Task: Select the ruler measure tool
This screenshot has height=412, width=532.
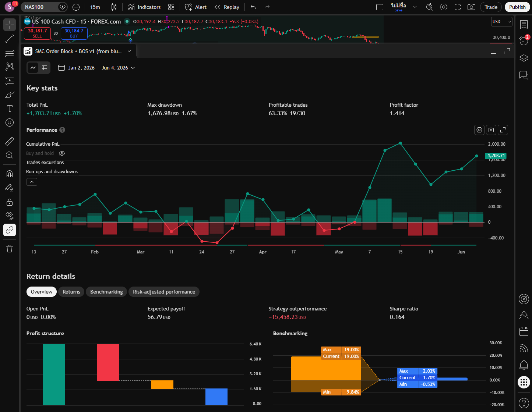Action: [10, 141]
